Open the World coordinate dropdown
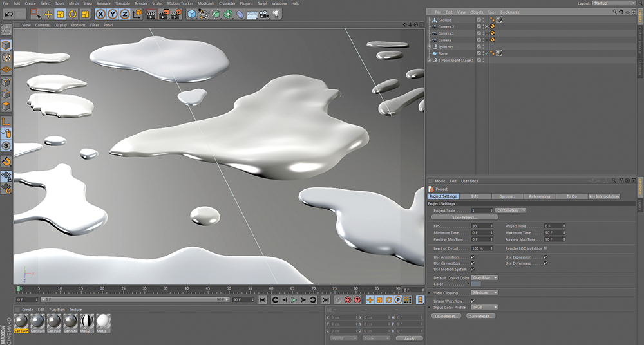 coord(343,339)
